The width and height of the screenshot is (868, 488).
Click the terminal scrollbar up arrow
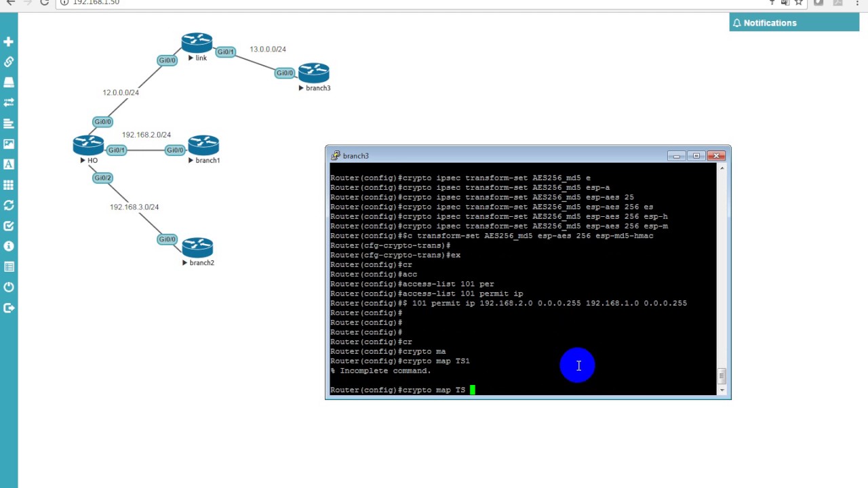pyautogui.click(x=722, y=167)
